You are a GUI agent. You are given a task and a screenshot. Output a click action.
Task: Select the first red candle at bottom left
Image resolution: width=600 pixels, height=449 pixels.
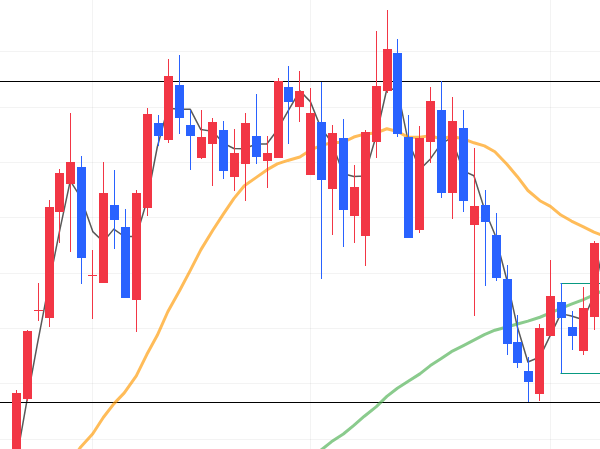point(16,420)
